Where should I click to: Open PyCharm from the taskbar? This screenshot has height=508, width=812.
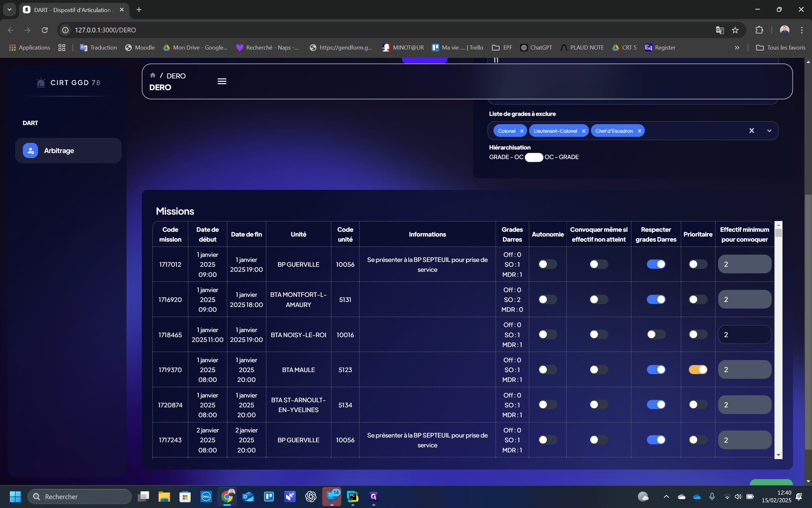(x=353, y=496)
